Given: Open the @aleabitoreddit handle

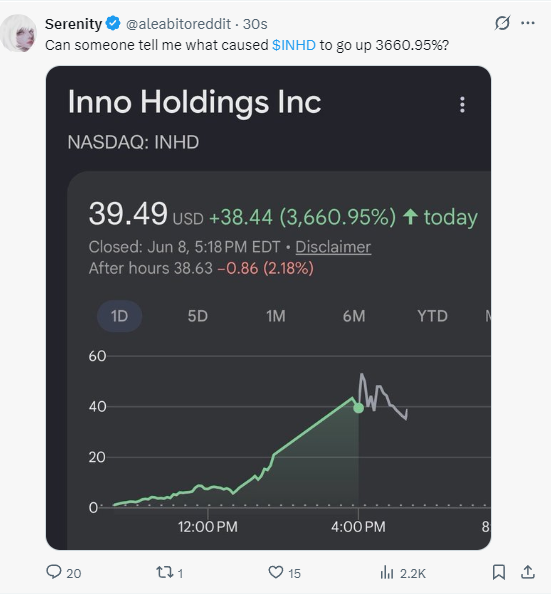Looking at the screenshot, I should (178, 24).
